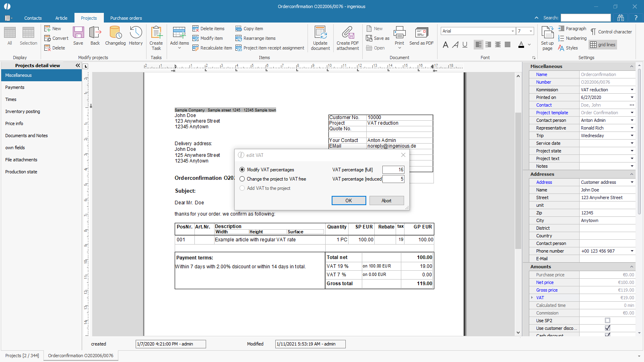The image size is (644, 362).
Task: Open the font color picker
Action: click(529, 45)
